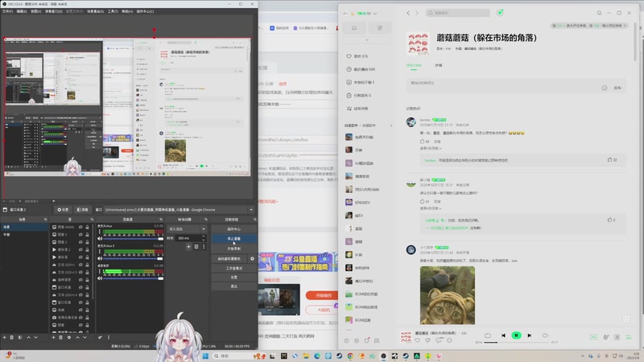This screenshot has width=644, height=362.
Task: Open source properties gear in sources toolbar
Action: (x=69, y=337)
